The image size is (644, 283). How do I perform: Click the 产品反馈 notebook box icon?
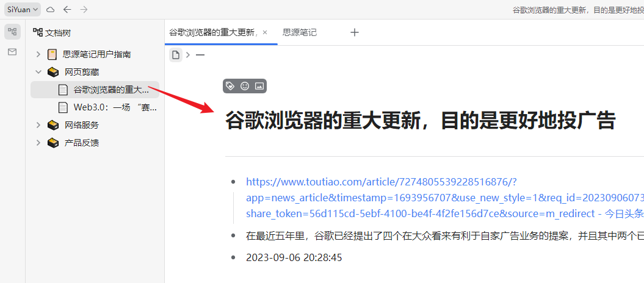(x=53, y=143)
